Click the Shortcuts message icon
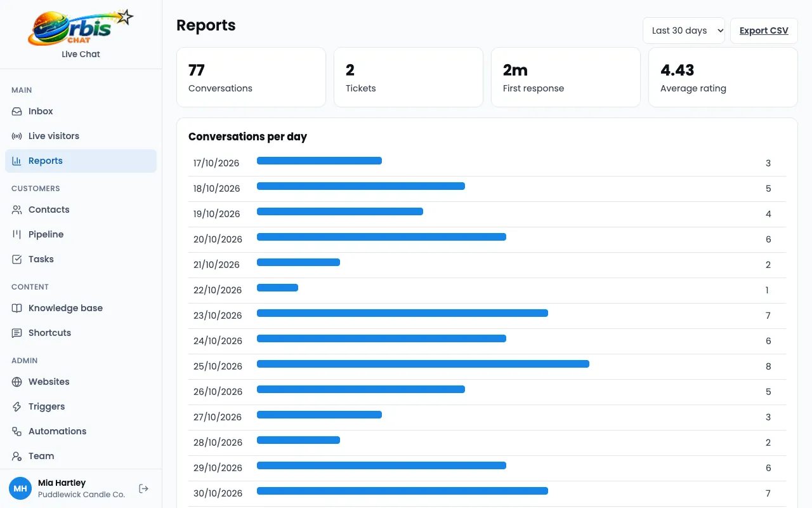Image resolution: width=812 pixels, height=508 pixels. point(17,333)
